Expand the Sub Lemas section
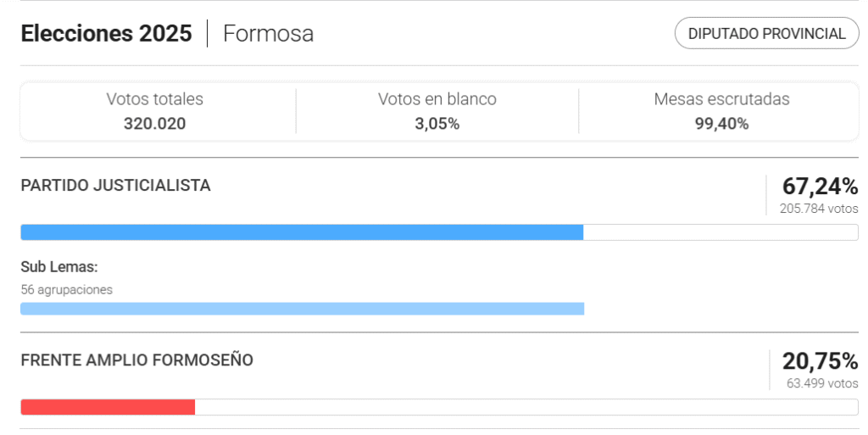 (59, 267)
